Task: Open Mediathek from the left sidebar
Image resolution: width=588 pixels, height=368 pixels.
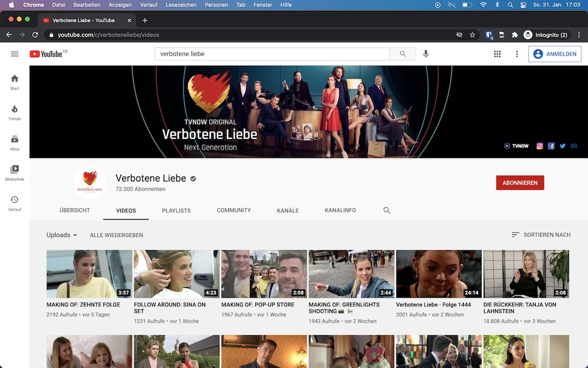Action: pos(14,171)
